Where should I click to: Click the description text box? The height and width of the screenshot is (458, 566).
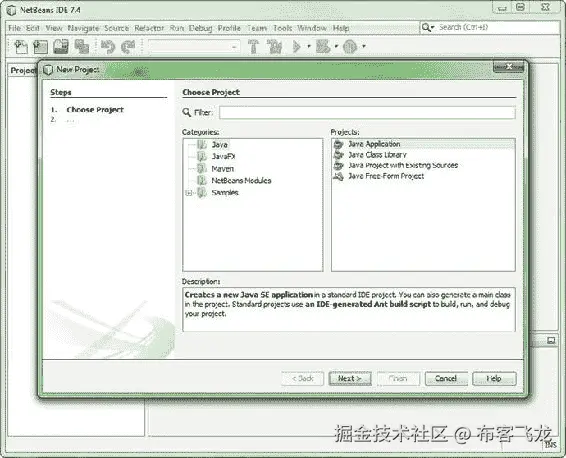(x=349, y=309)
